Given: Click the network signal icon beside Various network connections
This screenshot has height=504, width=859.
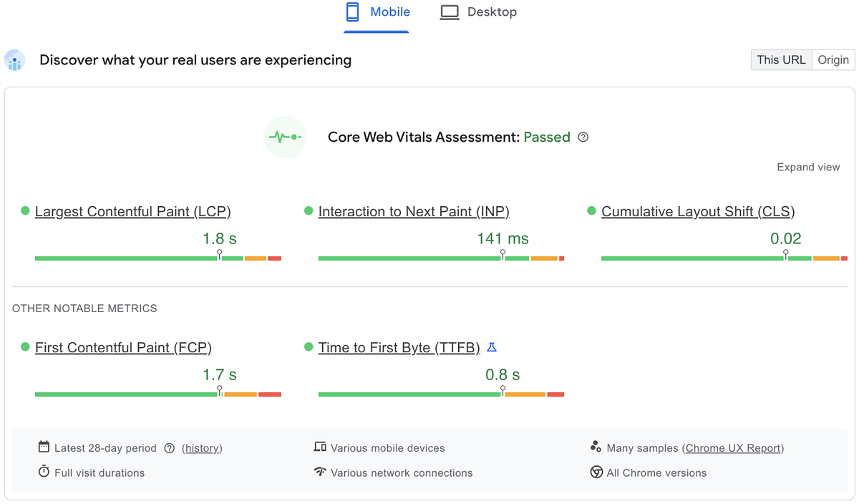Looking at the screenshot, I should (x=320, y=472).
